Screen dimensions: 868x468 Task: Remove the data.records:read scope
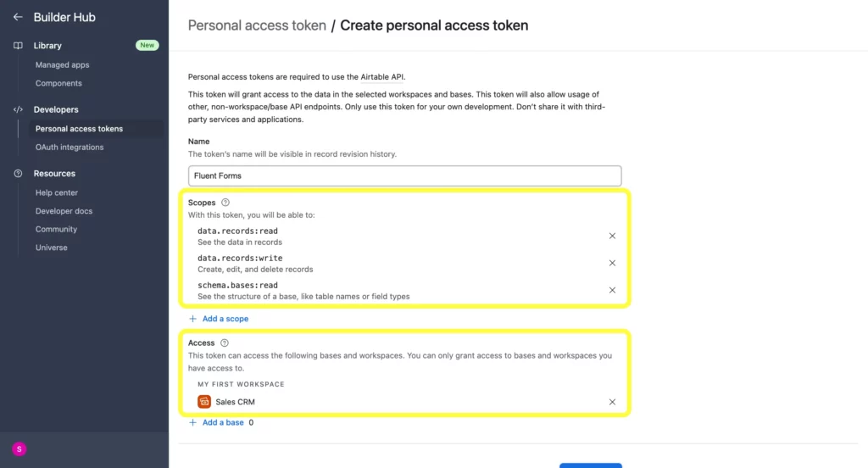[x=612, y=236]
